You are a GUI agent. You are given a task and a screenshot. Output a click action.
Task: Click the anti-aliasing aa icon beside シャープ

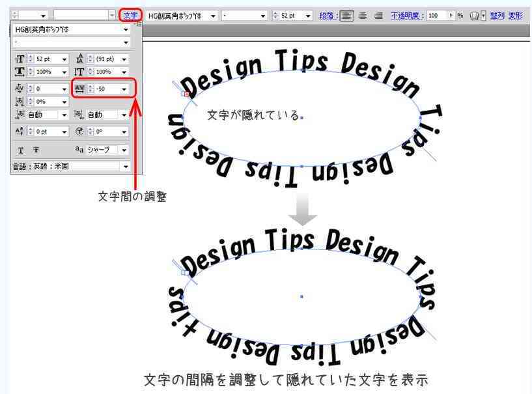tap(79, 149)
